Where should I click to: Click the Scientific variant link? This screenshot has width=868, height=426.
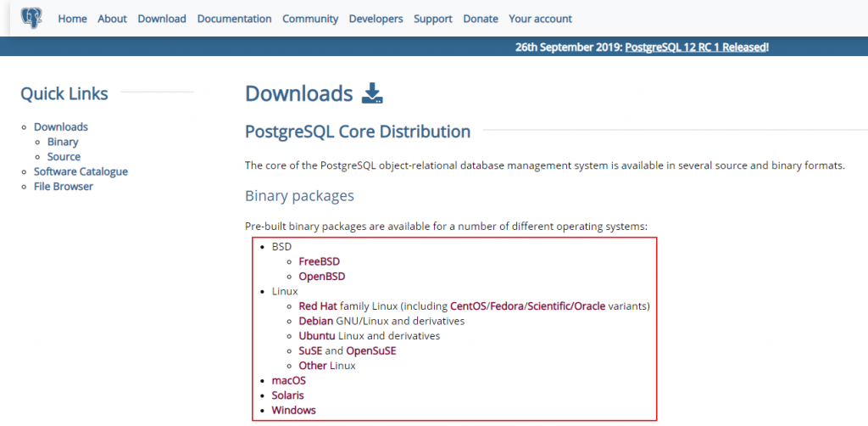(x=549, y=305)
